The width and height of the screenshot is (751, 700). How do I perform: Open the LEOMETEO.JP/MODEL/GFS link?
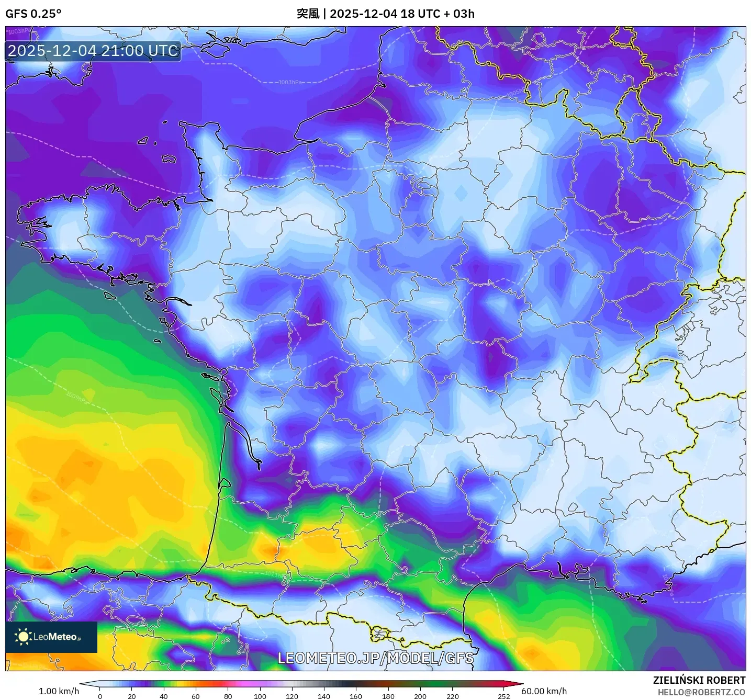tap(376, 659)
